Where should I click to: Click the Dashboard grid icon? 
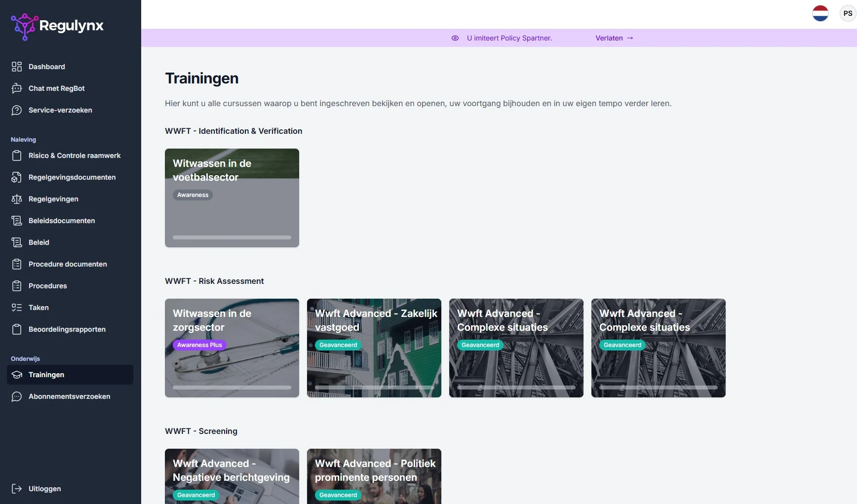(x=17, y=67)
